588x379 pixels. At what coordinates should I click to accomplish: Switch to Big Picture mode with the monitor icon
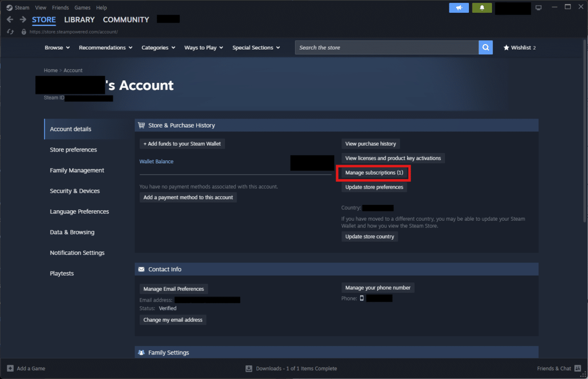(x=539, y=8)
